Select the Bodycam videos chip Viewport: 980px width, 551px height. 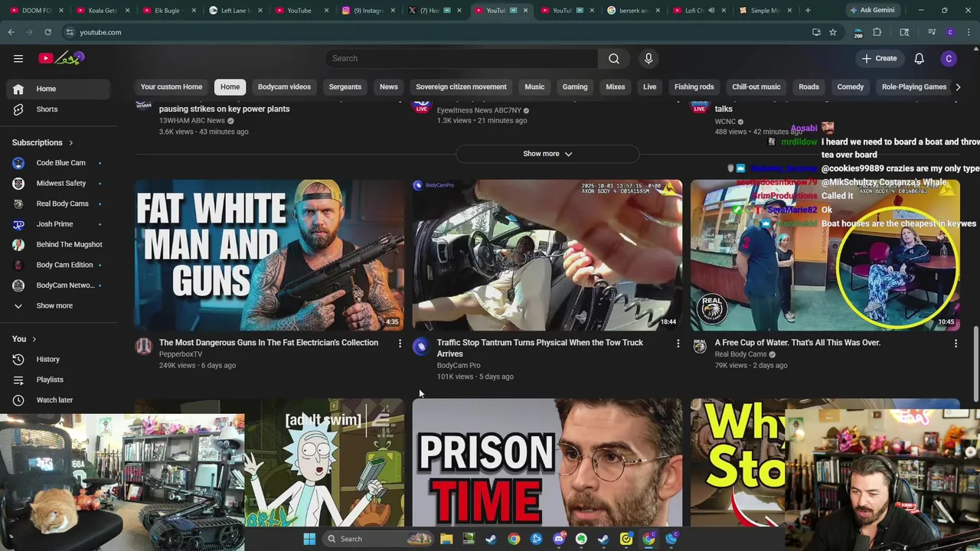[284, 86]
